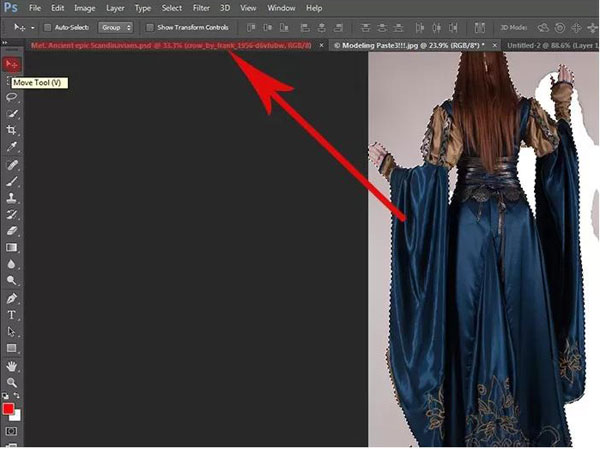Click the Distribute Horizontal Centers icon
Viewport: 600px width, 449px height.
[x=436, y=28]
